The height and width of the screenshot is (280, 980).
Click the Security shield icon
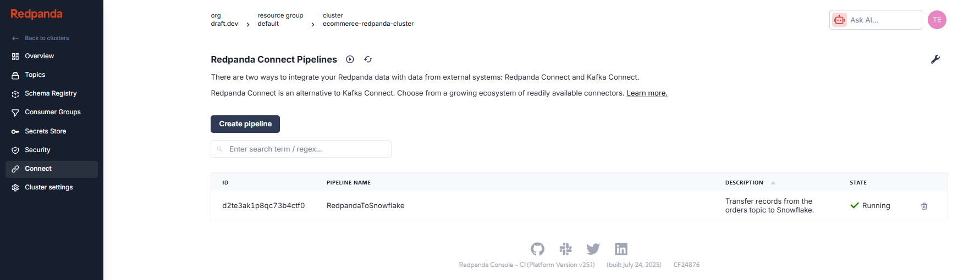click(x=15, y=150)
